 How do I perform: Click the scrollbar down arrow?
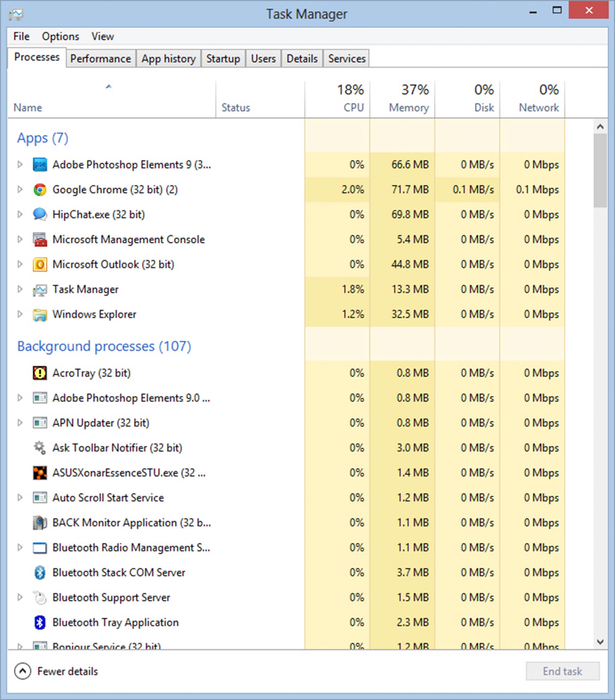tap(600, 642)
